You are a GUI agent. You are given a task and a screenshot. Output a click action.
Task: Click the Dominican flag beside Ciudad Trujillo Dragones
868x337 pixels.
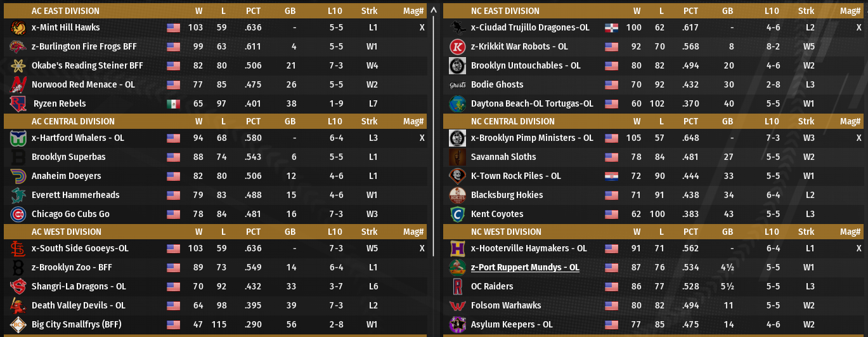(x=611, y=28)
